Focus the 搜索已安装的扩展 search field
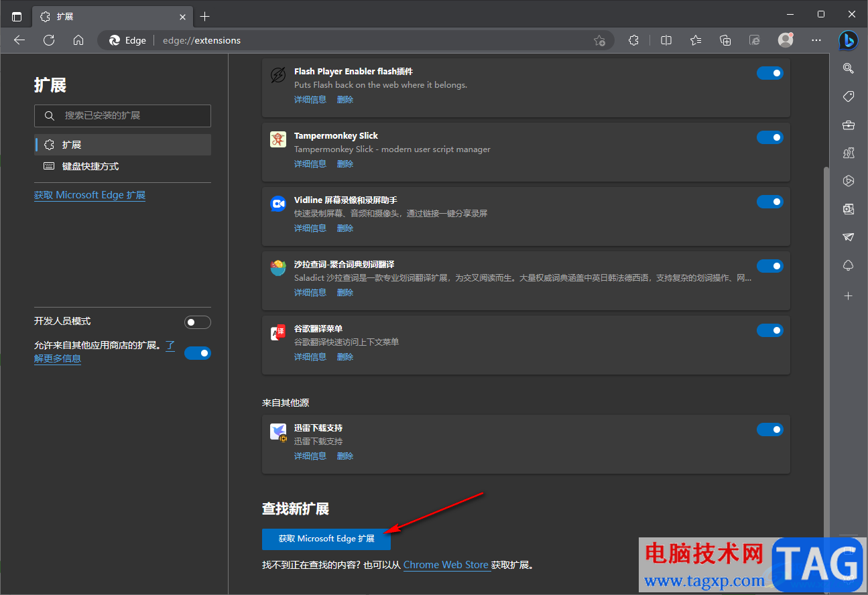868x595 pixels. click(x=123, y=116)
